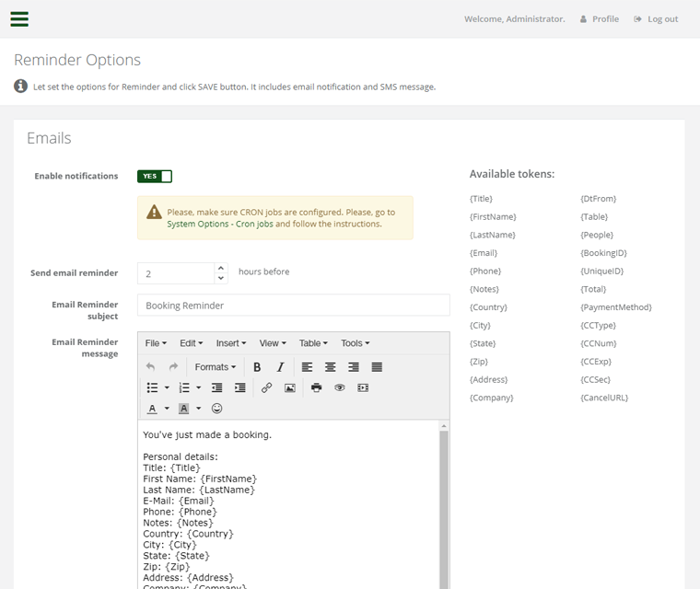
Task: Select the {FirstName} token text
Action: pos(493,217)
